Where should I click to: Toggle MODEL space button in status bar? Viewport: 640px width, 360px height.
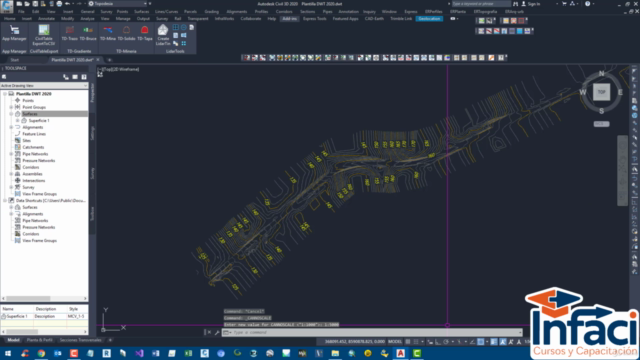[x=395, y=342]
